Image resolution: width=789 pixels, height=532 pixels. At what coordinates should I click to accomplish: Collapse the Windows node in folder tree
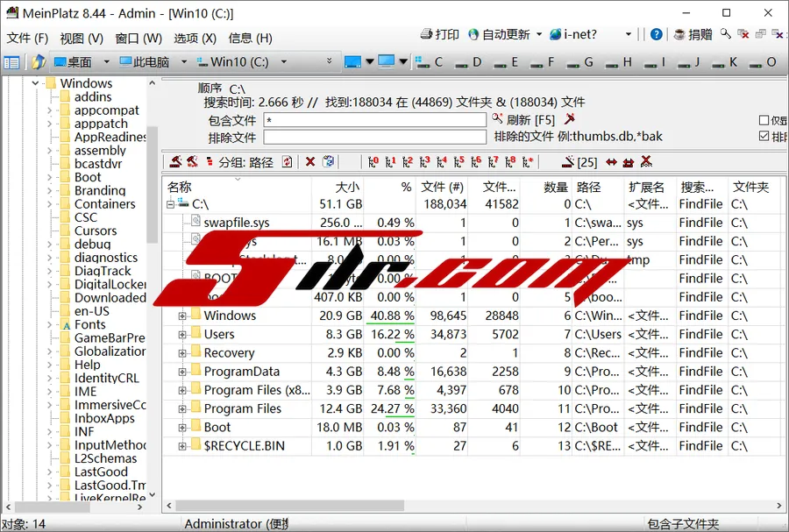click(x=35, y=83)
